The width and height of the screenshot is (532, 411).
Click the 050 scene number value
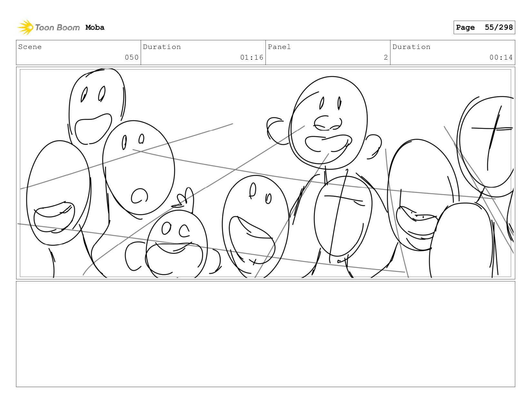132,57
